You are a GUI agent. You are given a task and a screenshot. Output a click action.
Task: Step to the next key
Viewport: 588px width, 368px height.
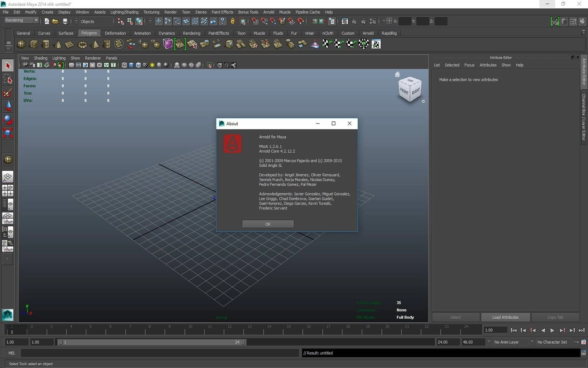click(562, 330)
